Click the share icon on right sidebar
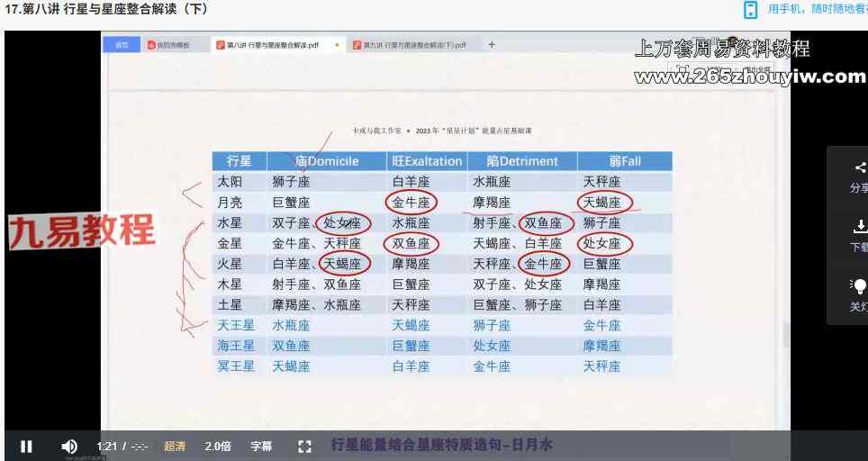Screen dimensions: 868x461 pyautogui.click(x=859, y=168)
